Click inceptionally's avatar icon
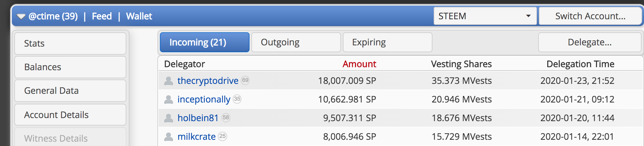This screenshot has width=644, height=146. point(169,99)
